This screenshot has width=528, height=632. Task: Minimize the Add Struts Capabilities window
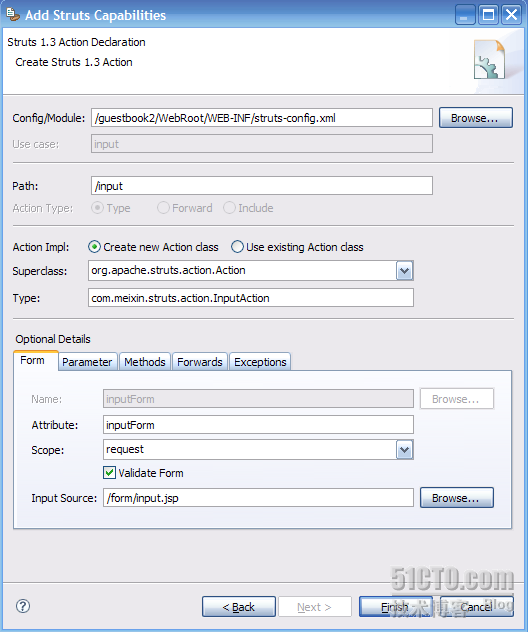point(466,15)
